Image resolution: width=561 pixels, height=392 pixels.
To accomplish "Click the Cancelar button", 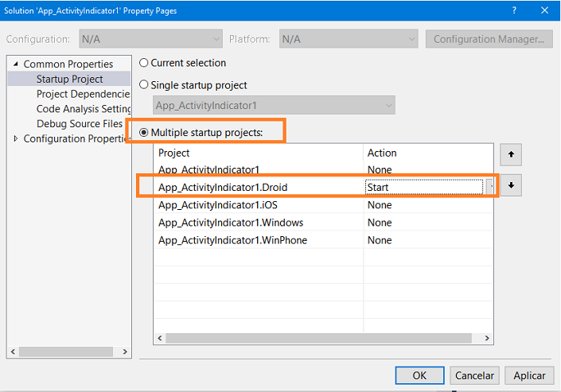I will [x=474, y=375].
